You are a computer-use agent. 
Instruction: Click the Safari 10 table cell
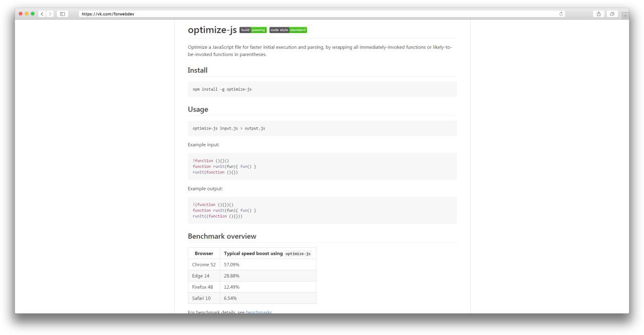tap(204, 298)
